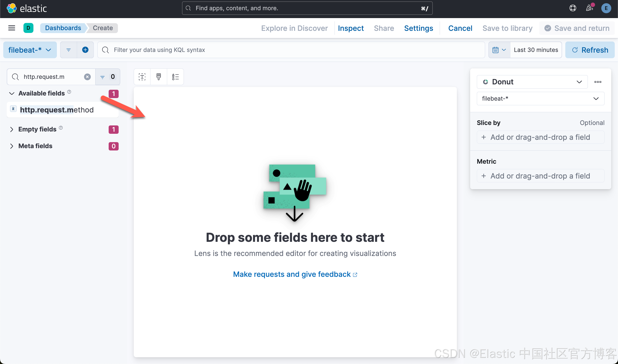Click the Dashboards breadcrumb
Image resolution: width=618 pixels, height=364 pixels.
pos(63,28)
